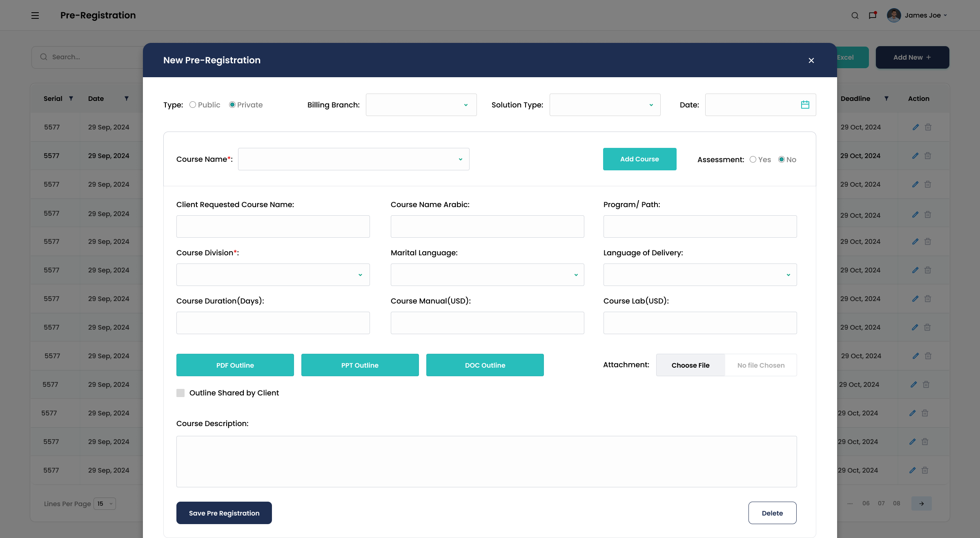Click the filter icon on the Serial column
The image size is (980, 538).
pos(71,98)
